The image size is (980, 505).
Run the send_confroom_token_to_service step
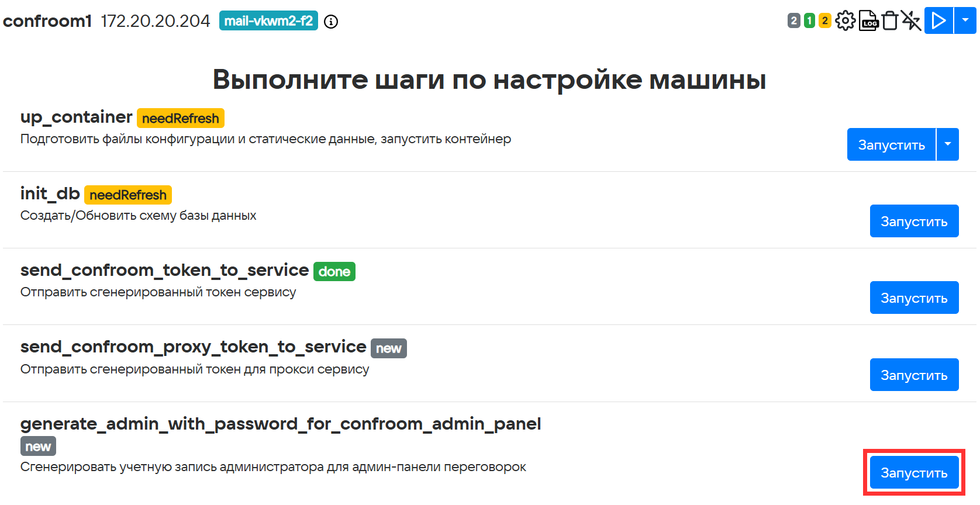[x=914, y=298]
